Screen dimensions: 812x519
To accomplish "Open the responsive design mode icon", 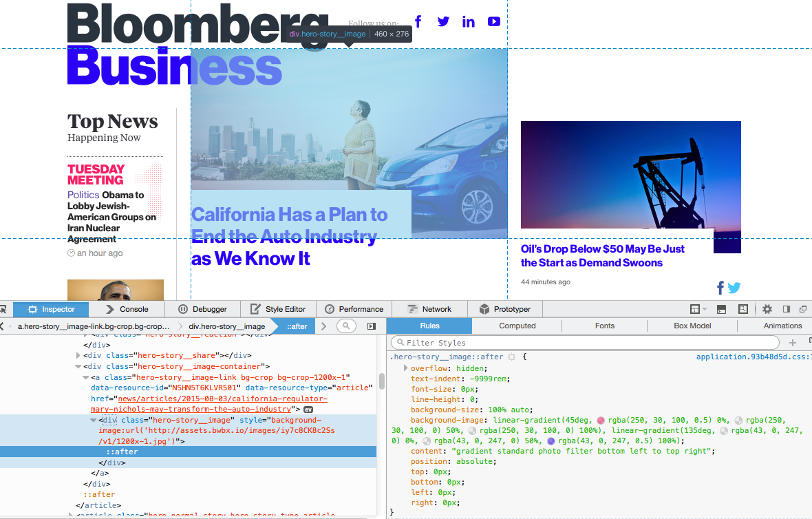I will 695,309.
